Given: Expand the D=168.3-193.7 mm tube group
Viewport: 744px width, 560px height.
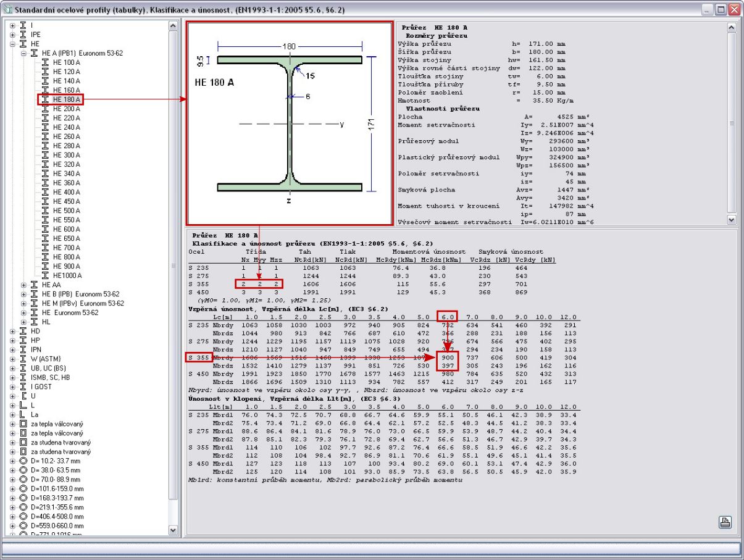Looking at the screenshot, I should pyautogui.click(x=13, y=498).
